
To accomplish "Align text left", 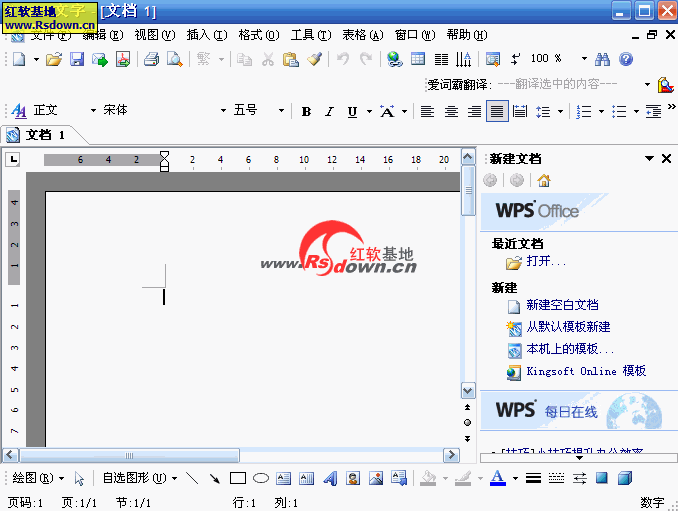I will point(427,112).
